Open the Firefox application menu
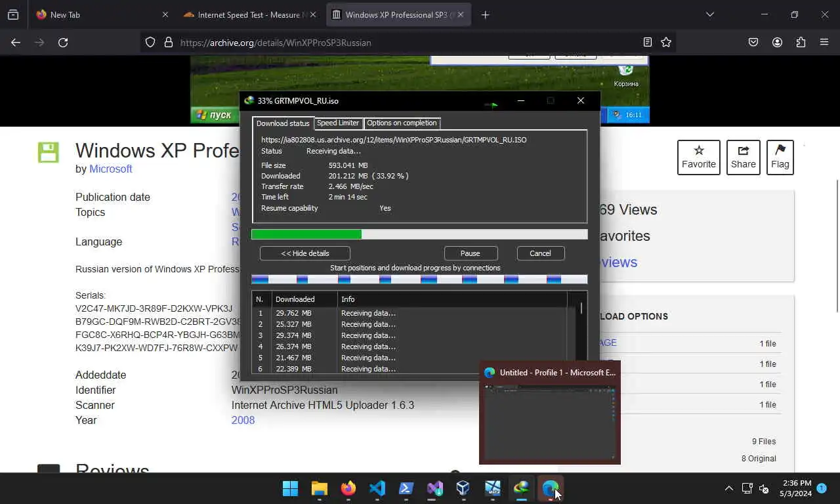 (824, 42)
